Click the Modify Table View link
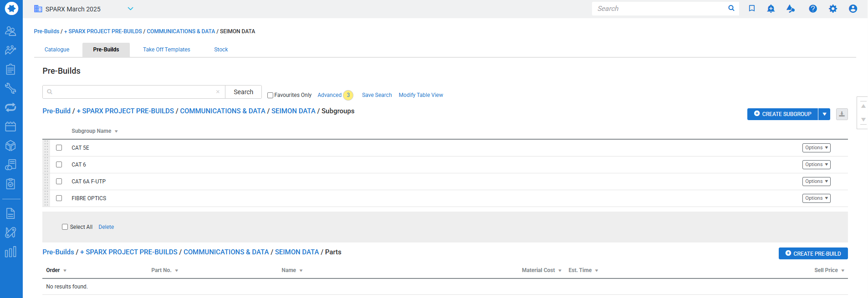The width and height of the screenshot is (868, 298). pyautogui.click(x=421, y=95)
